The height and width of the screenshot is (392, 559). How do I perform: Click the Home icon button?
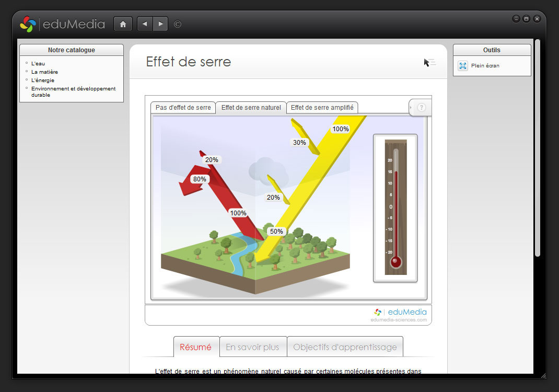click(x=123, y=24)
